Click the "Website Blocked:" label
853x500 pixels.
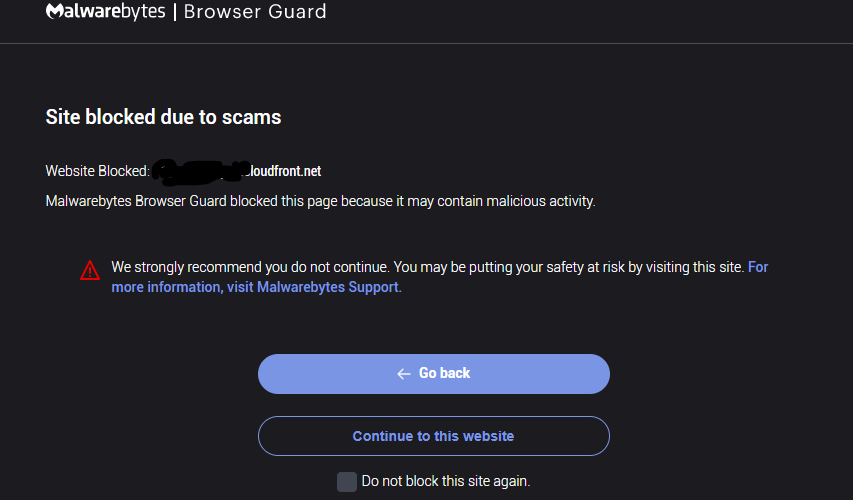97,171
